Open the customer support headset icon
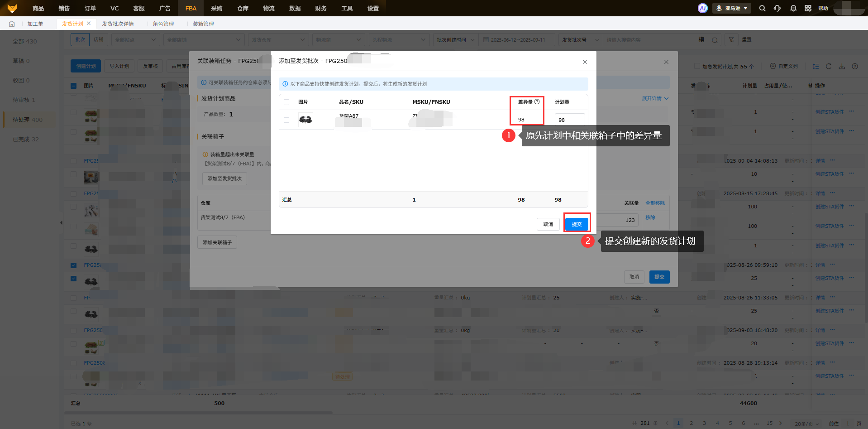 pos(777,8)
